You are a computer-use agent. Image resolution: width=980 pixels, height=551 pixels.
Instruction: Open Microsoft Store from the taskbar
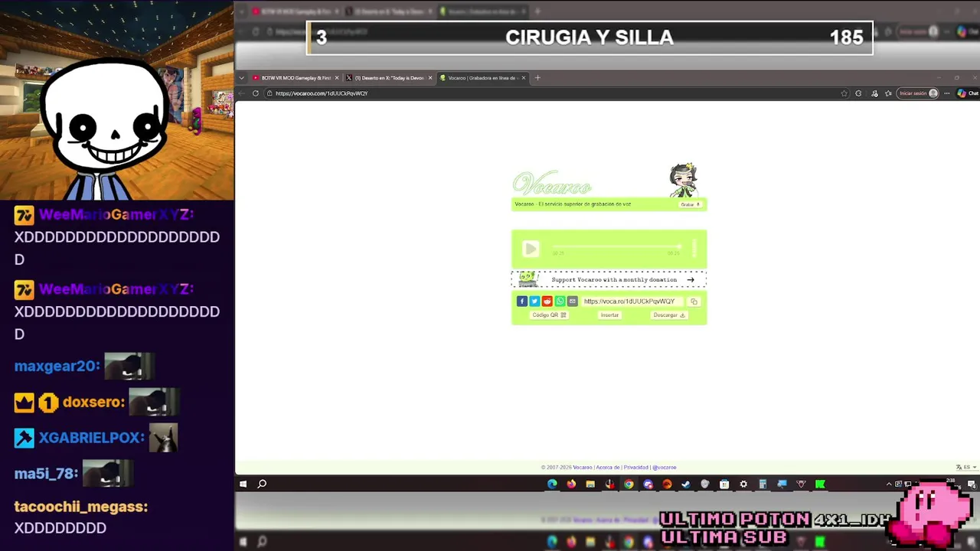point(724,484)
